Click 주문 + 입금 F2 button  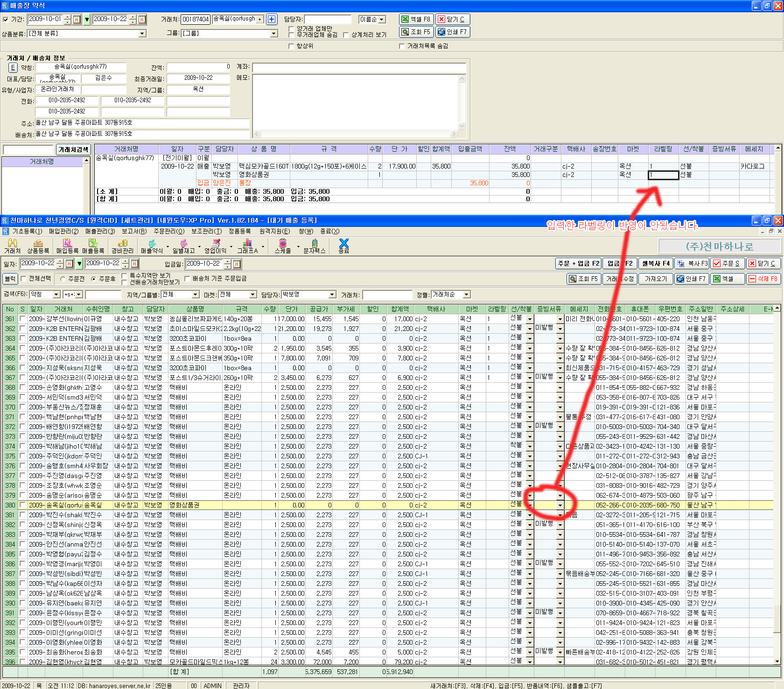[x=578, y=263]
